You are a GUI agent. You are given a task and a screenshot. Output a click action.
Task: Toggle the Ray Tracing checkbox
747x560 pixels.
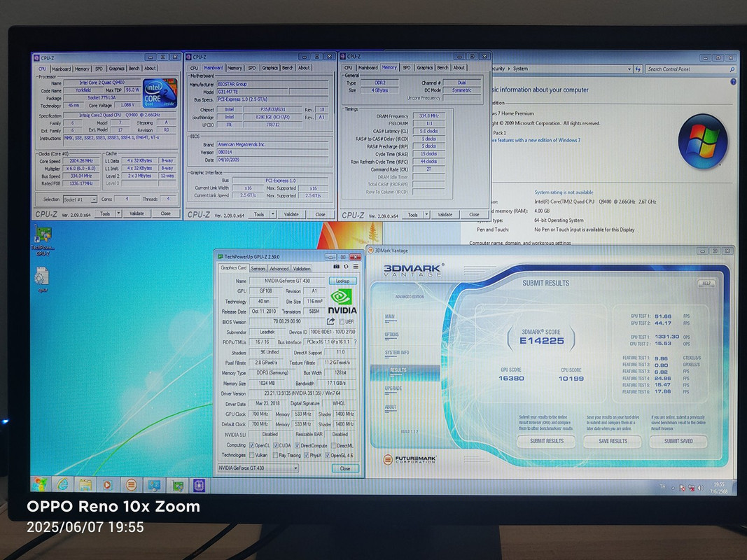275,455
